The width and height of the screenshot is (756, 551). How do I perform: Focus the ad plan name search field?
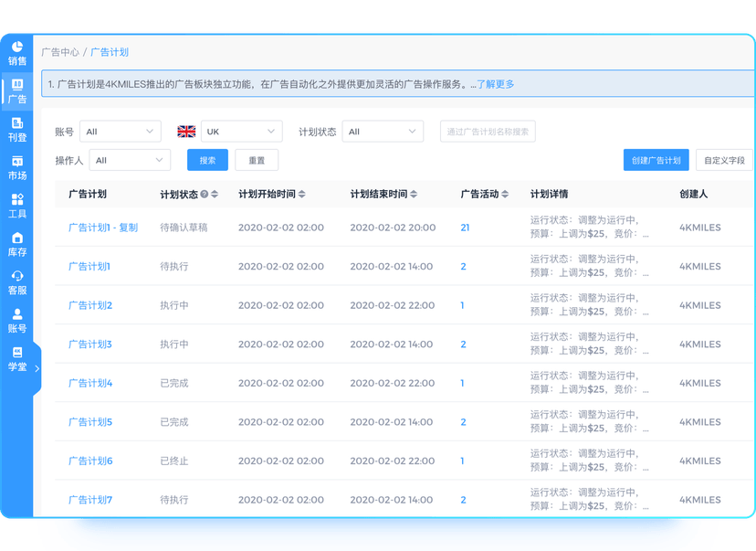(488, 132)
